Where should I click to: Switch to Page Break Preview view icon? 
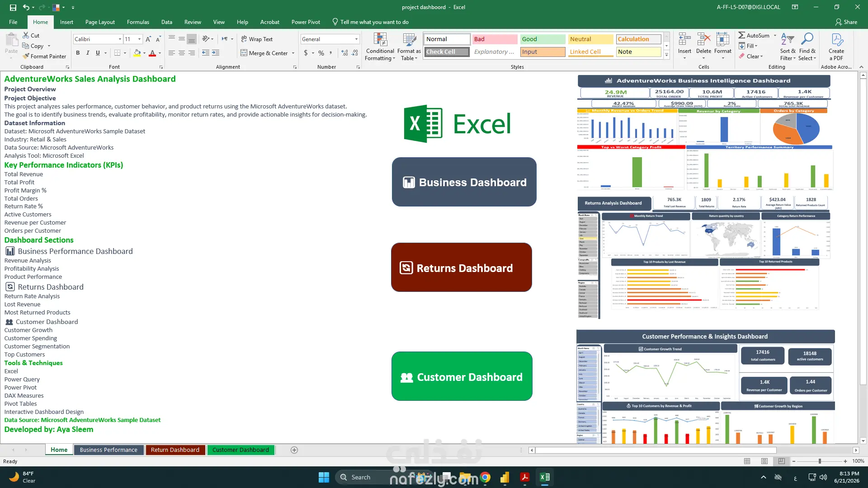782,461
